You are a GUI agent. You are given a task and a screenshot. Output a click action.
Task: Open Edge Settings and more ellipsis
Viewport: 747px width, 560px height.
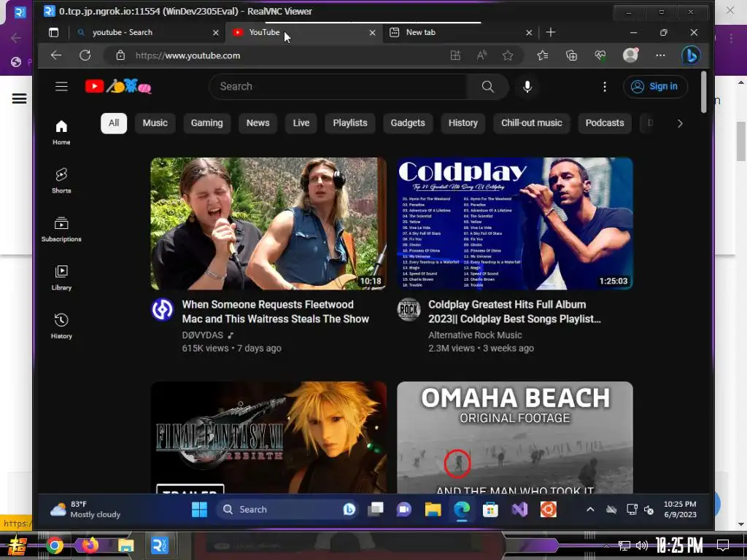click(x=660, y=55)
